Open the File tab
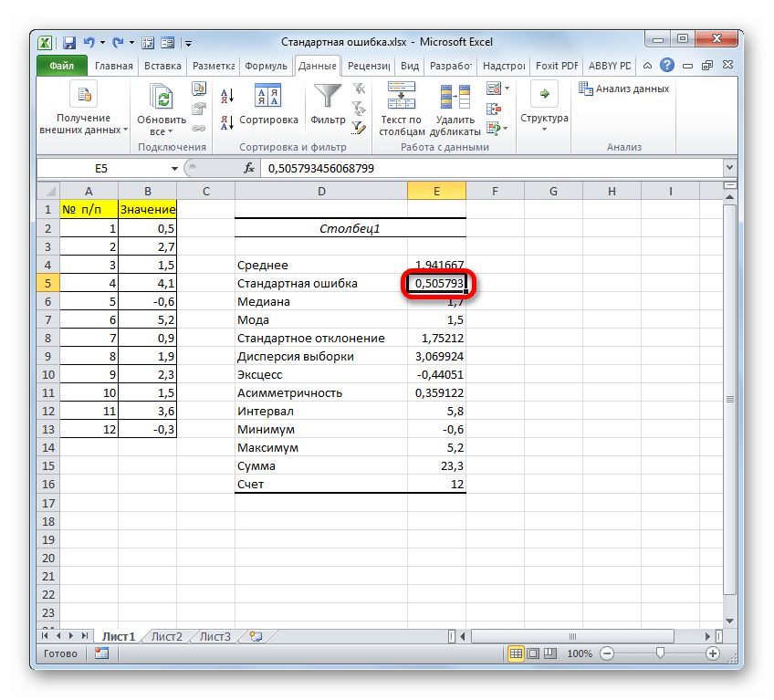 [x=62, y=66]
